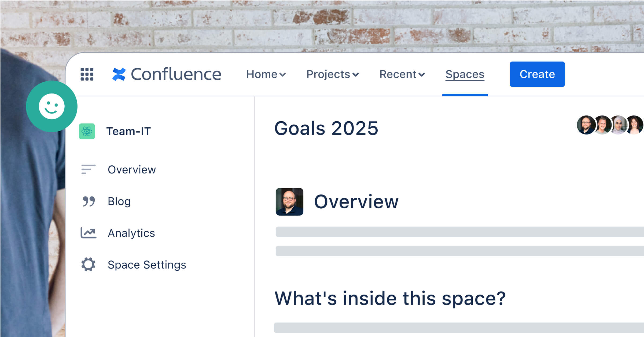
Task: Select the Blog sidebar entry
Action: [x=119, y=201]
